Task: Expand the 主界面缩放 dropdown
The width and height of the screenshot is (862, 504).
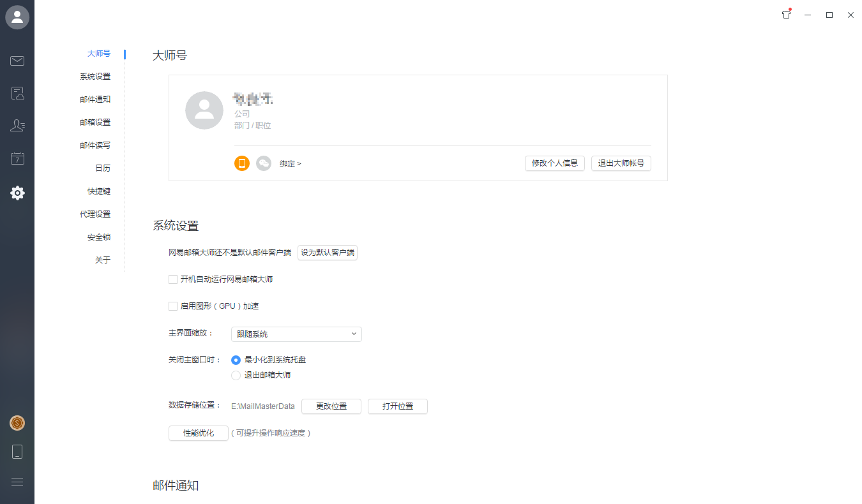Action: (296, 334)
